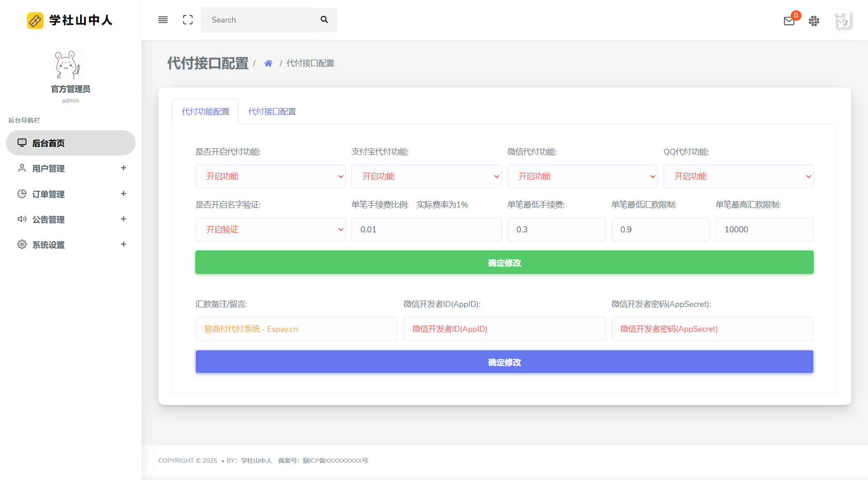Click the apps grid icon near notifications
Image resolution: width=868 pixels, height=480 pixels.
[x=814, y=21]
